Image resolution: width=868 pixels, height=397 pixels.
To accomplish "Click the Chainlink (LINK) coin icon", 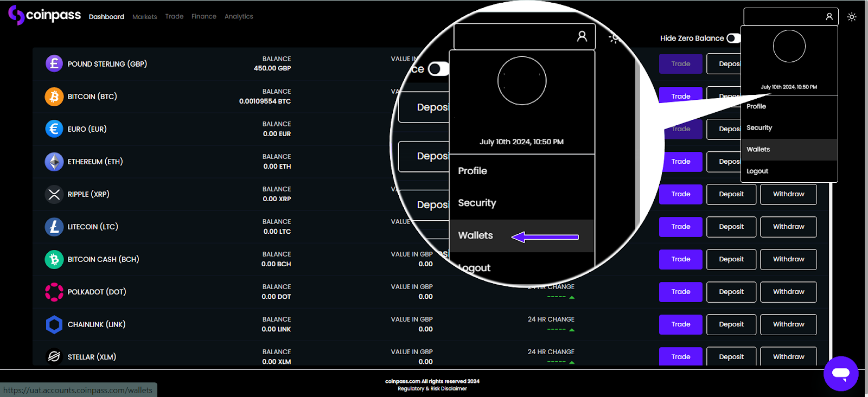I will pyautogui.click(x=54, y=324).
